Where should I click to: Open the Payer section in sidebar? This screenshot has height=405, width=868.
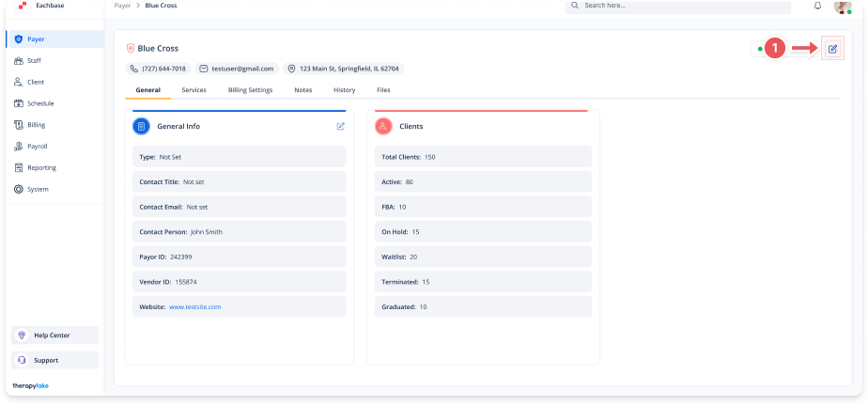click(x=54, y=39)
